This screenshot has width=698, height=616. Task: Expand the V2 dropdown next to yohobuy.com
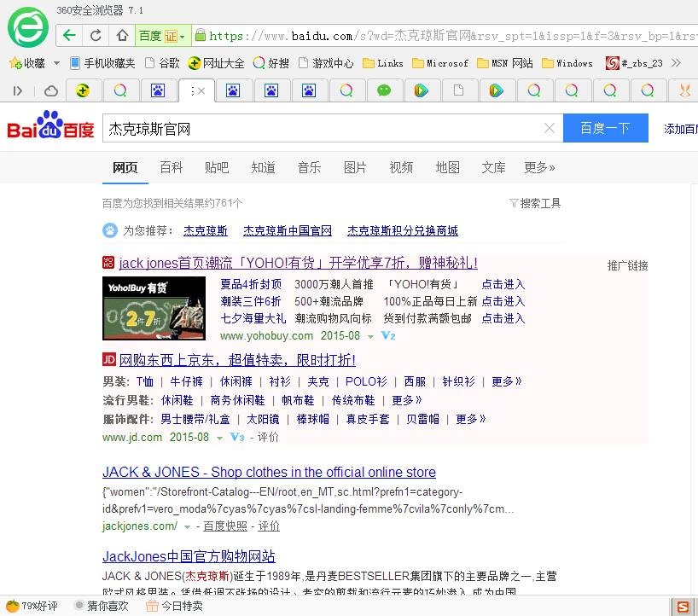click(388, 336)
